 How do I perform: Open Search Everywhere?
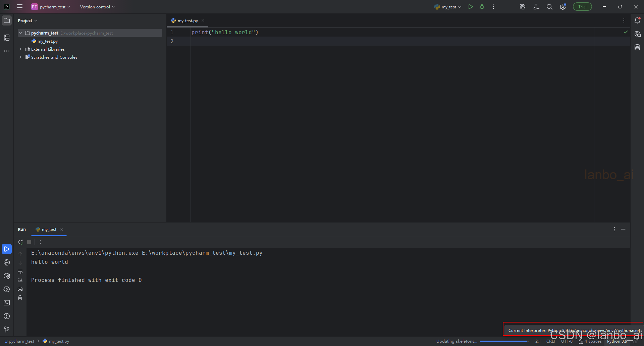[x=549, y=6]
